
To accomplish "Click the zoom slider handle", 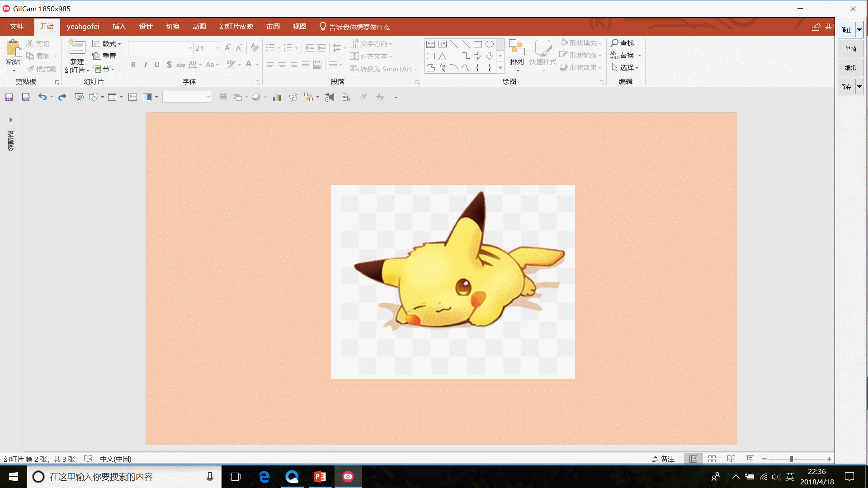I will coord(792,459).
